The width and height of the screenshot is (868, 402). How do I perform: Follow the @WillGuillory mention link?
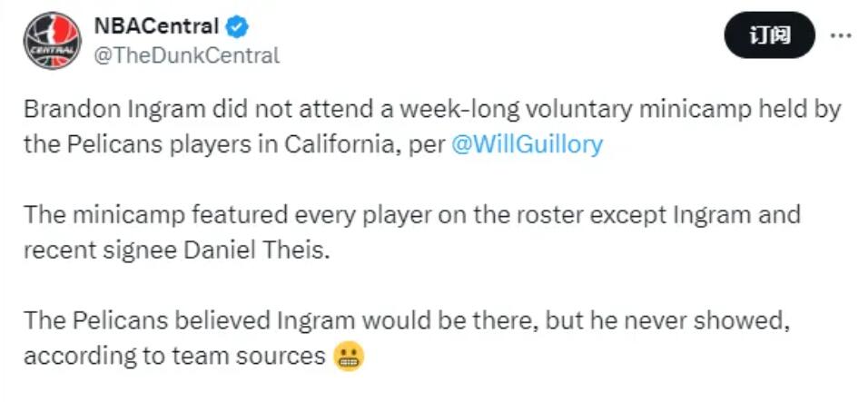click(x=527, y=145)
